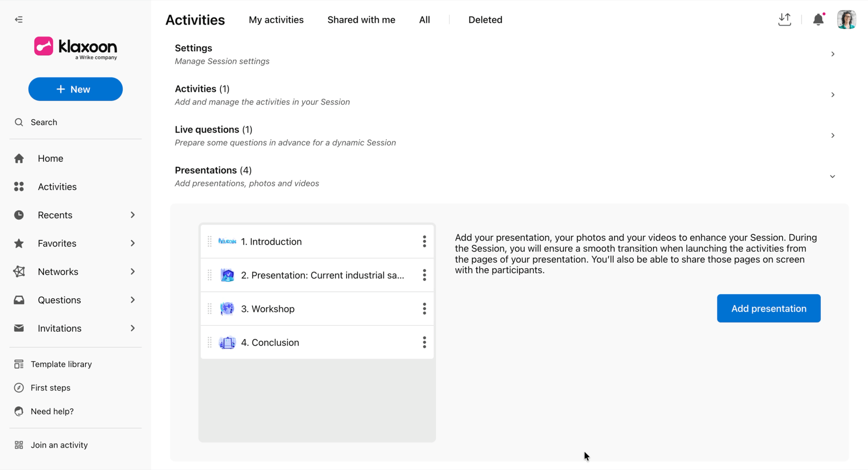Open Need help? link
This screenshot has width=868, height=470.
point(52,411)
